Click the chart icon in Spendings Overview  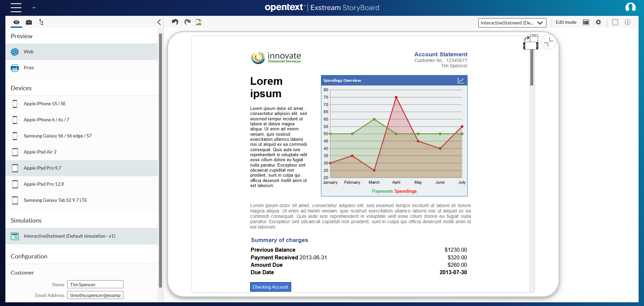coord(461,80)
